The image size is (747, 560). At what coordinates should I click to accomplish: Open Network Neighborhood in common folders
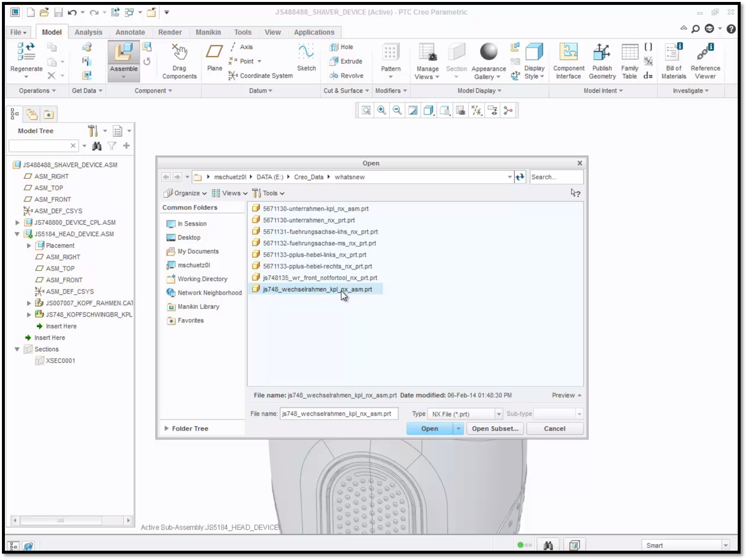click(204, 293)
